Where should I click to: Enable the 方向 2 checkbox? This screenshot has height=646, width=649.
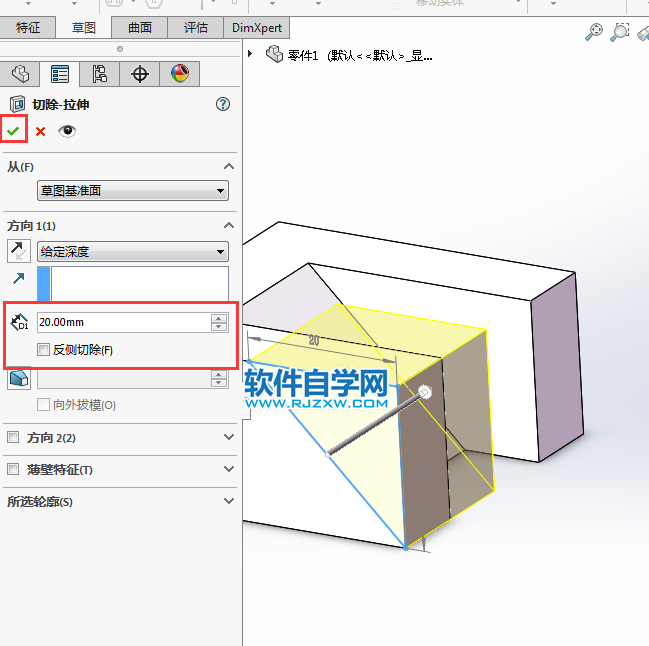click(13, 438)
